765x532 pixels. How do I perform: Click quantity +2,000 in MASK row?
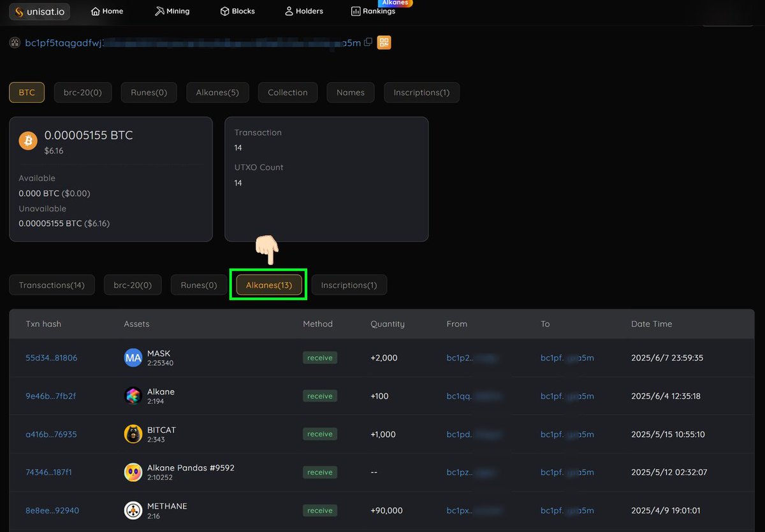(384, 358)
